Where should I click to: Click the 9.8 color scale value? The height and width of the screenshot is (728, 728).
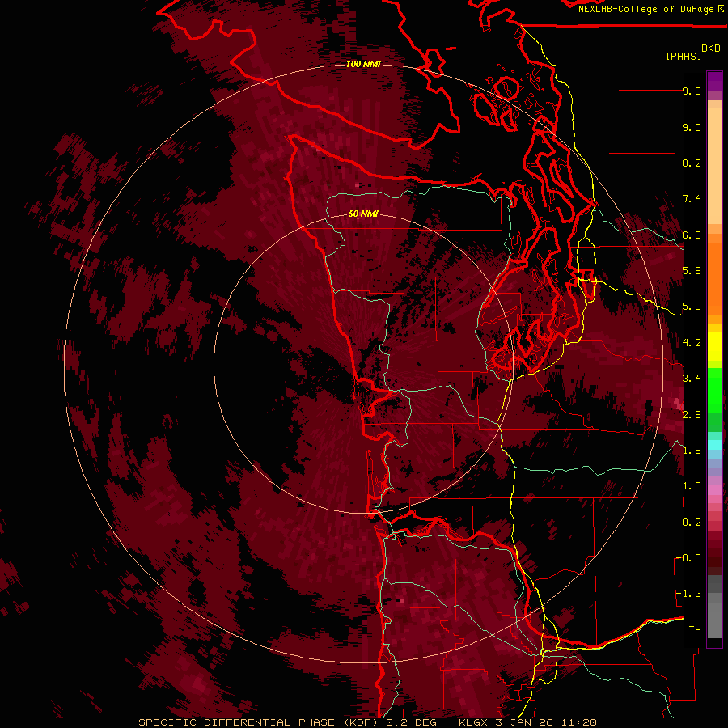tap(692, 91)
